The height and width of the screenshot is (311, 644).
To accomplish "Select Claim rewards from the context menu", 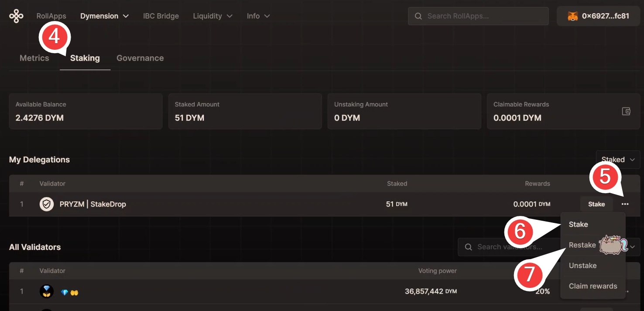I will [x=593, y=286].
